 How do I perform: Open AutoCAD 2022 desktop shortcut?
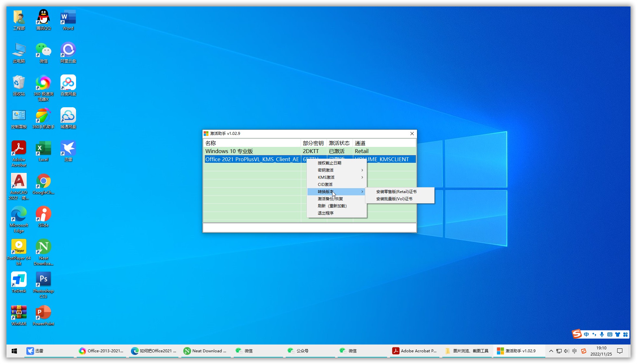point(19,187)
